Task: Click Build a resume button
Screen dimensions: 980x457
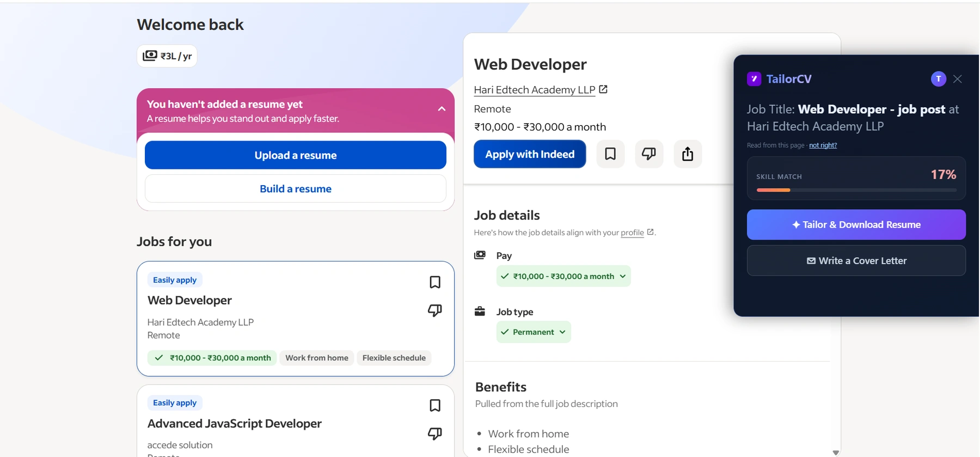Action: click(x=296, y=188)
